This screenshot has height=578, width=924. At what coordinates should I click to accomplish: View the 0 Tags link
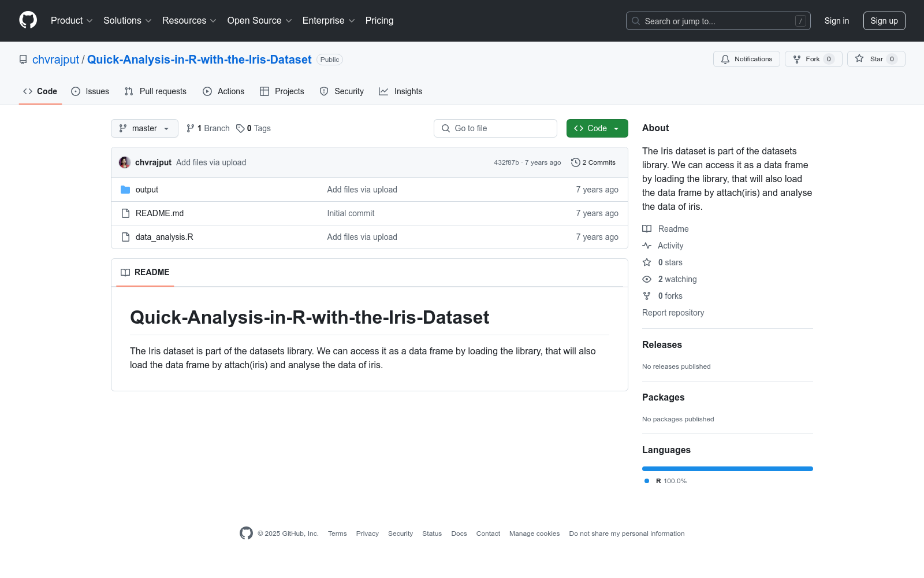254,128
